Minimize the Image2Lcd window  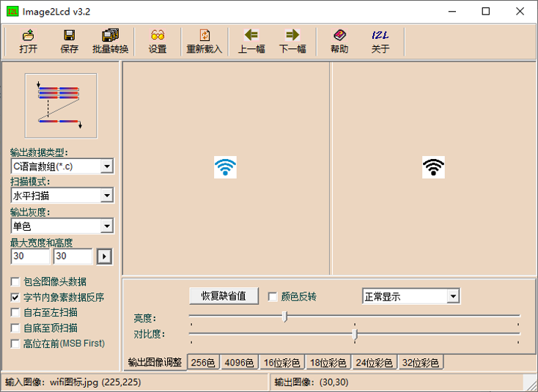coord(452,11)
